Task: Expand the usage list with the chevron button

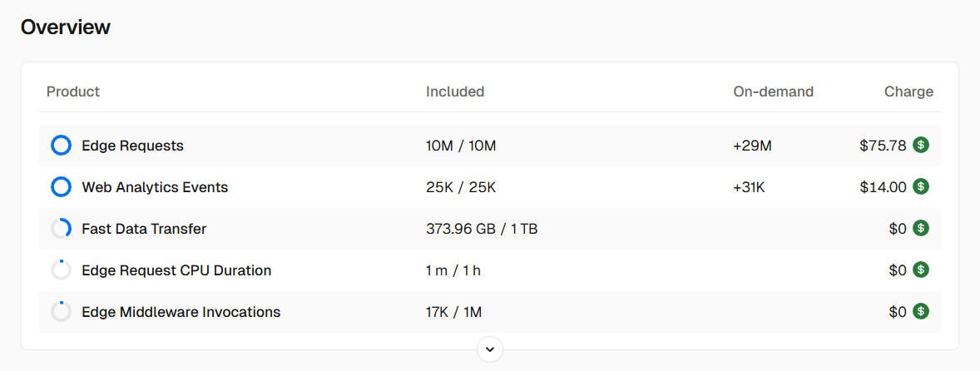Action: 490,349
